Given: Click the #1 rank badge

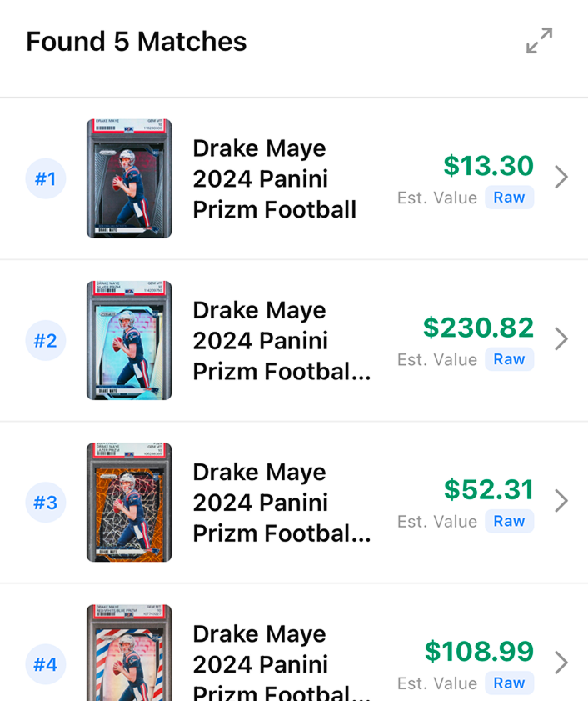Looking at the screenshot, I should (46, 178).
